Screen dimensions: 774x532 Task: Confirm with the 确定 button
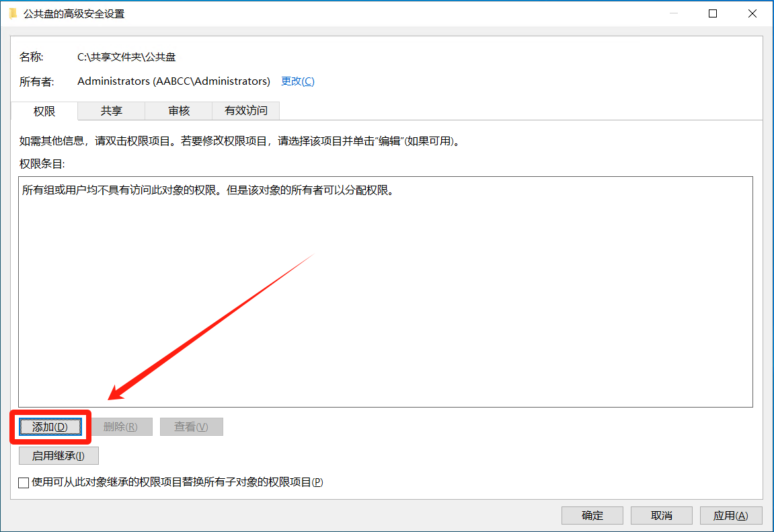[x=592, y=516]
